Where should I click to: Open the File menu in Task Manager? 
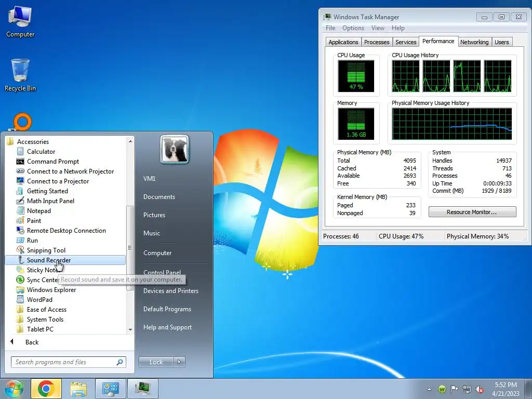[330, 28]
